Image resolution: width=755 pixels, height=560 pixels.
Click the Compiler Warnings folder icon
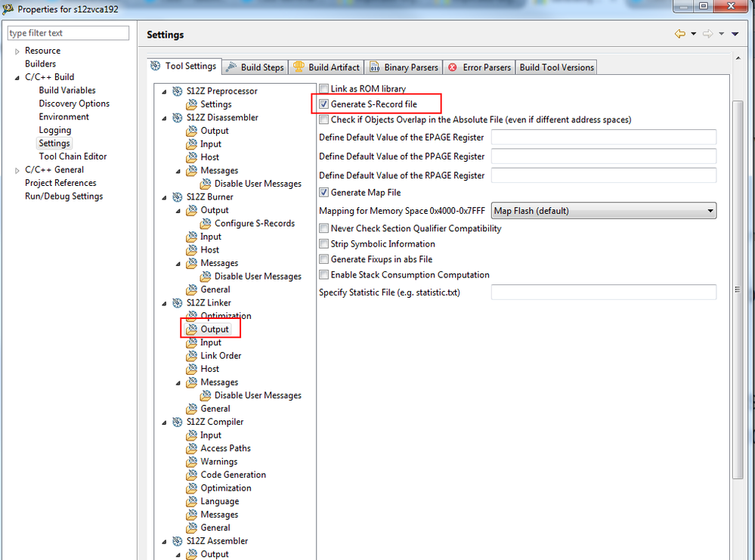point(192,462)
